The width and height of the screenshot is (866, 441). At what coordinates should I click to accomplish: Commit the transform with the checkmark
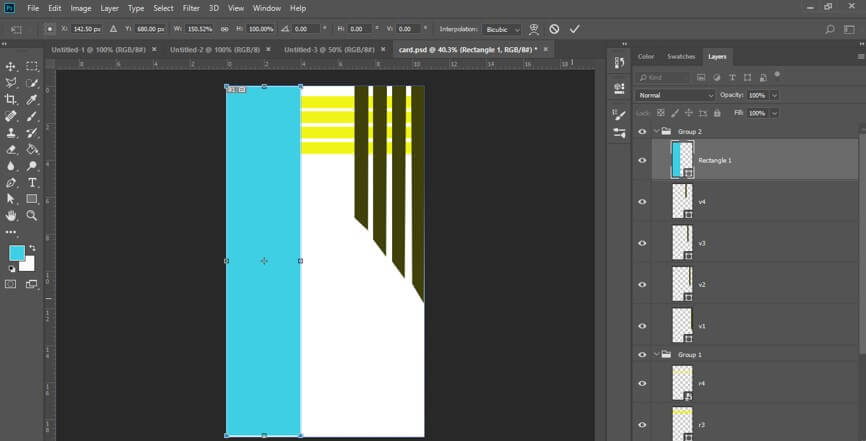coord(574,29)
